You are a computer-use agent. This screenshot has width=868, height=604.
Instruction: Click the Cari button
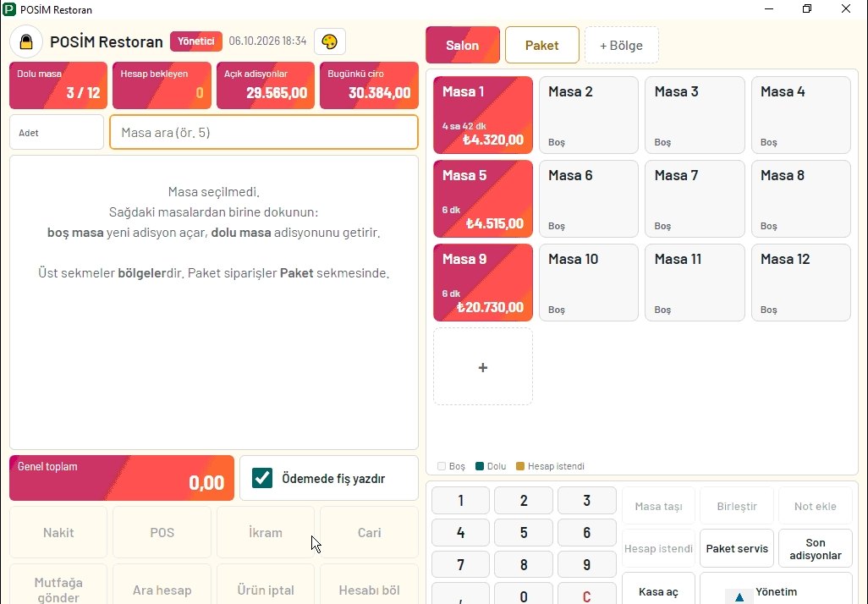coord(369,533)
